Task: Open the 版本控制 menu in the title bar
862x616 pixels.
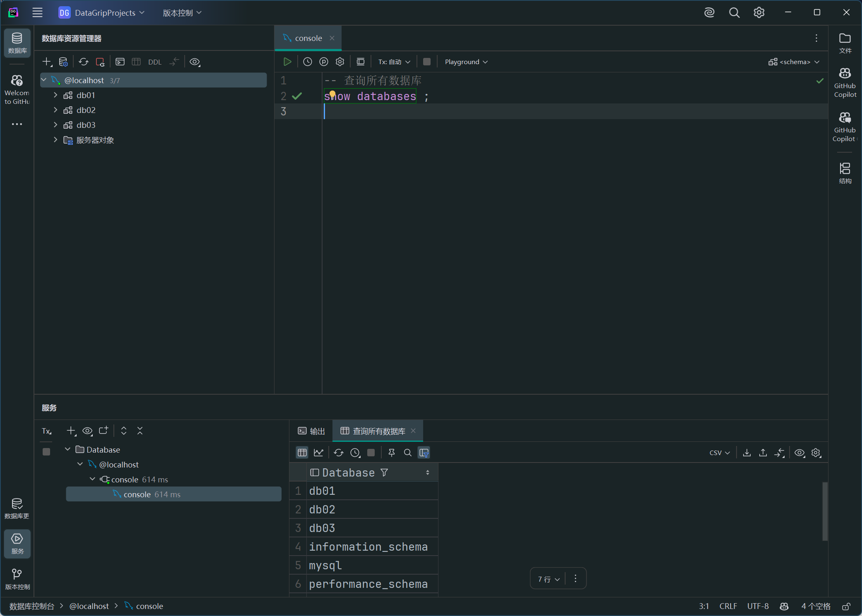Action: click(x=182, y=13)
